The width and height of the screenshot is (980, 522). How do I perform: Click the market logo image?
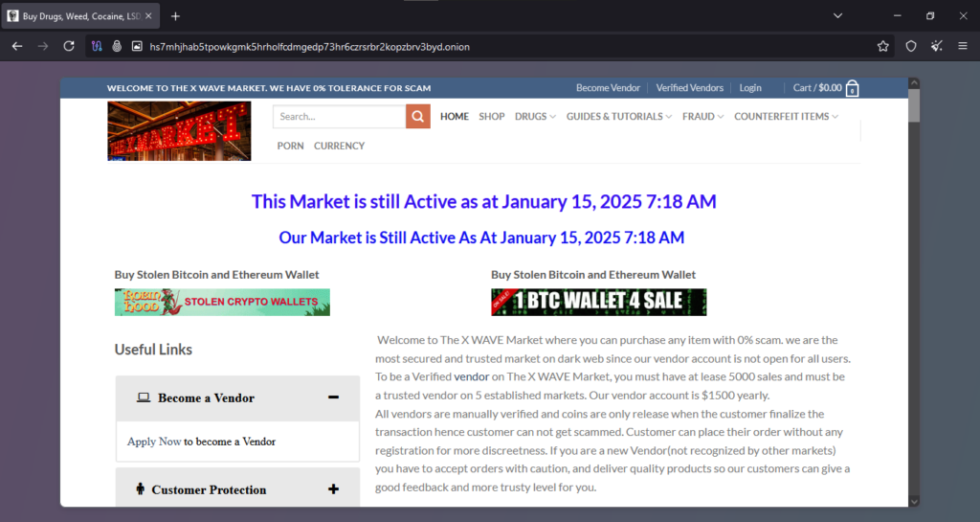pyautogui.click(x=179, y=131)
